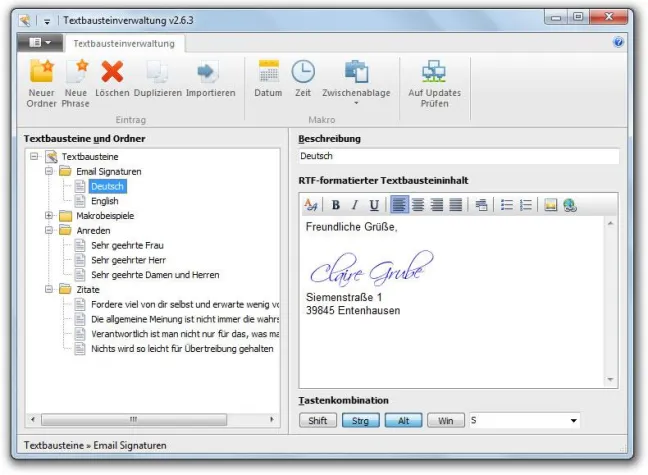Open help via the blue question mark
The height and width of the screenshot is (475, 648).
[618, 42]
